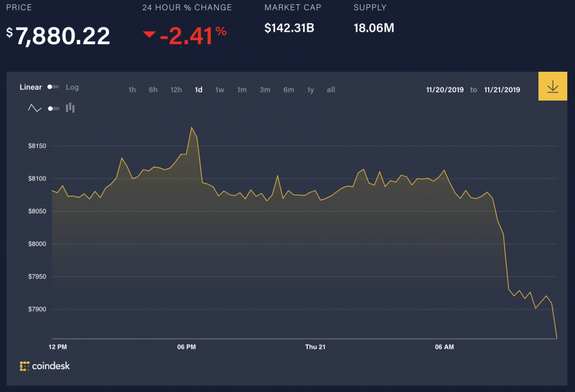Click the 24 HOUR % CHANGE heading
Screen dimensions: 575x392
187,7
